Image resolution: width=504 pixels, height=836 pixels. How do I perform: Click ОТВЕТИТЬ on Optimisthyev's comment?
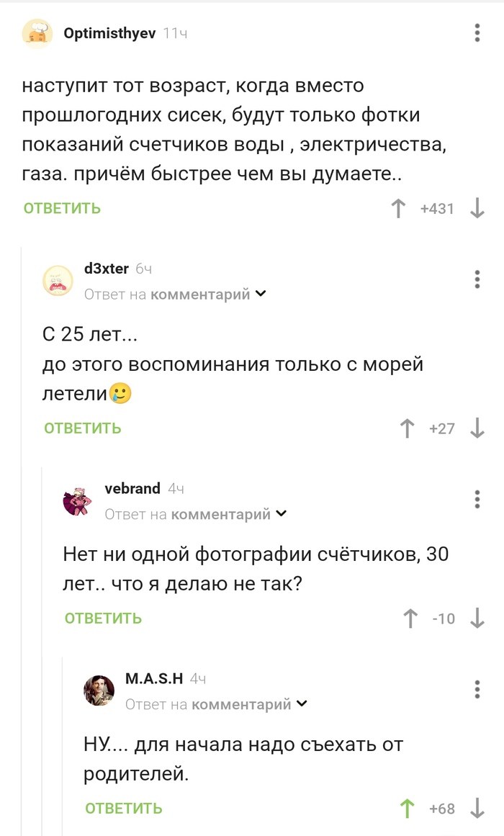pos(61,208)
